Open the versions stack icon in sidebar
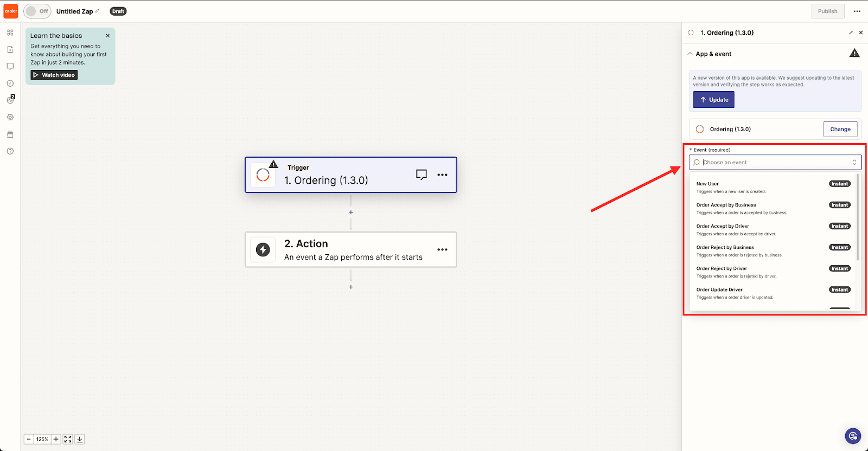This screenshot has width=868, height=451. click(x=10, y=134)
